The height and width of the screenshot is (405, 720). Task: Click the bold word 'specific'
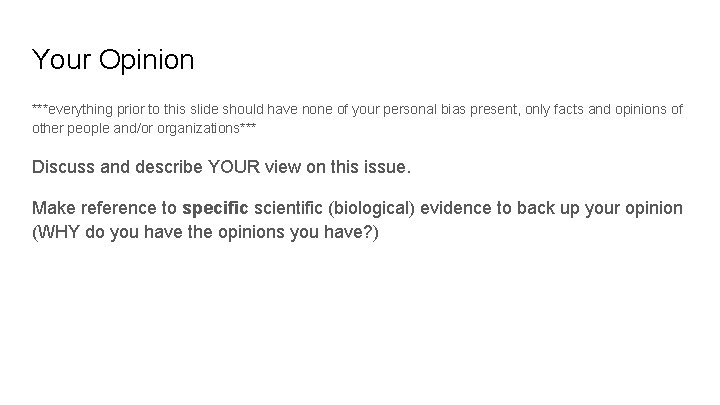215,208
